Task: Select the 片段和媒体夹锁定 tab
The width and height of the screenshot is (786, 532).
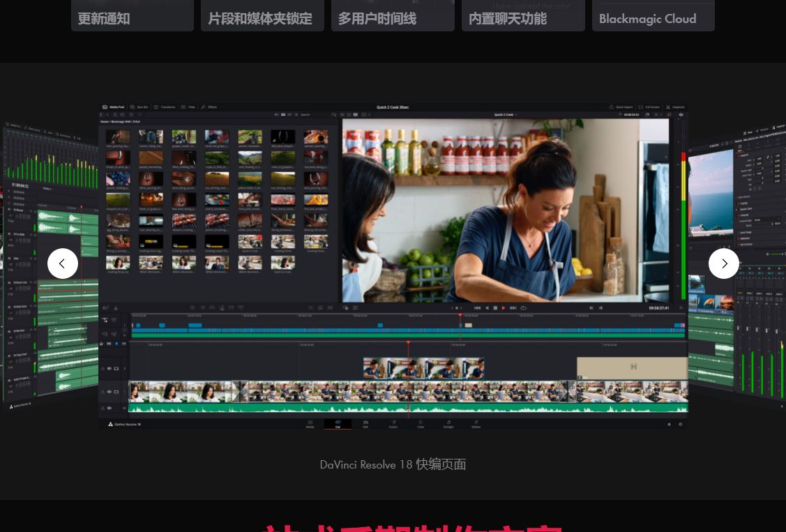Action: pyautogui.click(x=263, y=15)
